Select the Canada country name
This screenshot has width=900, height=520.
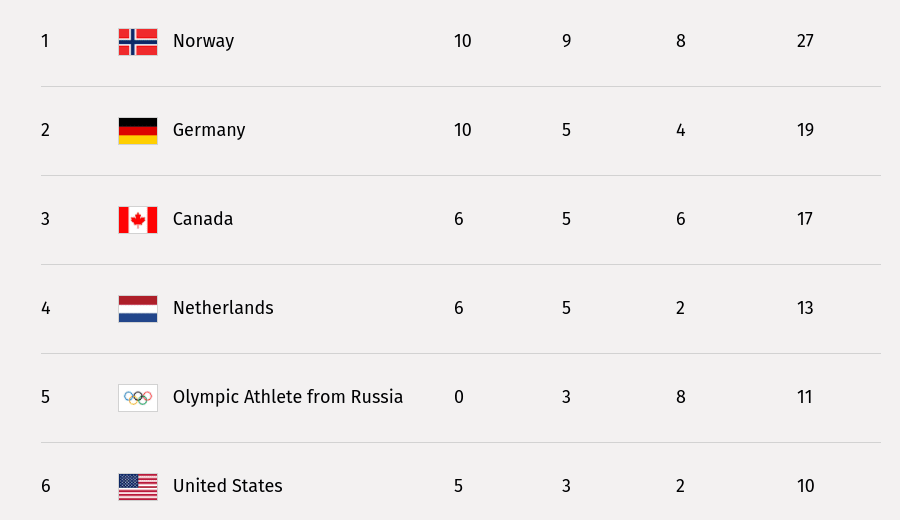pyautogui.click(x=203, y=219)
